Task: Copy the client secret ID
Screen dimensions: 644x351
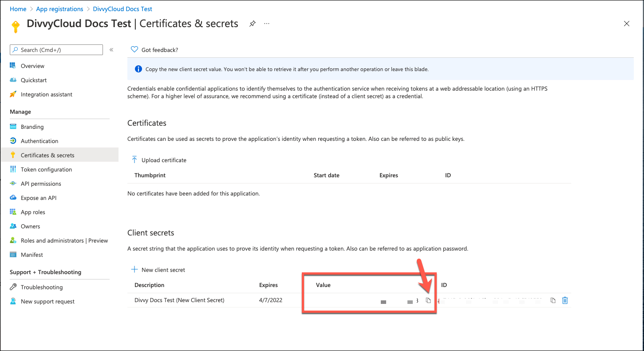Action: [553, 300]
